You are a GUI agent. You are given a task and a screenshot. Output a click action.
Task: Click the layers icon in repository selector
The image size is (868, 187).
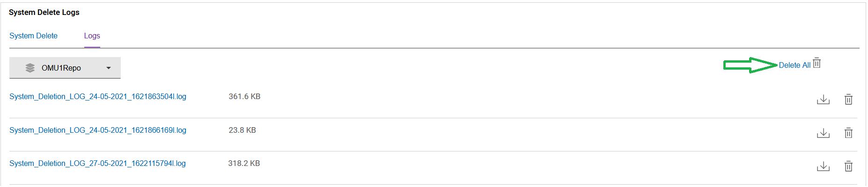30,68
